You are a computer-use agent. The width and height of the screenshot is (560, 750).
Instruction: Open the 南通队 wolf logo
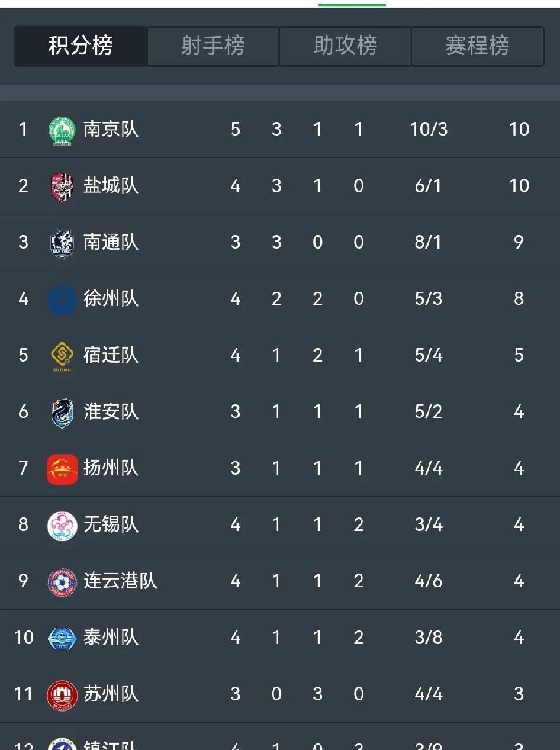point(62,243)
